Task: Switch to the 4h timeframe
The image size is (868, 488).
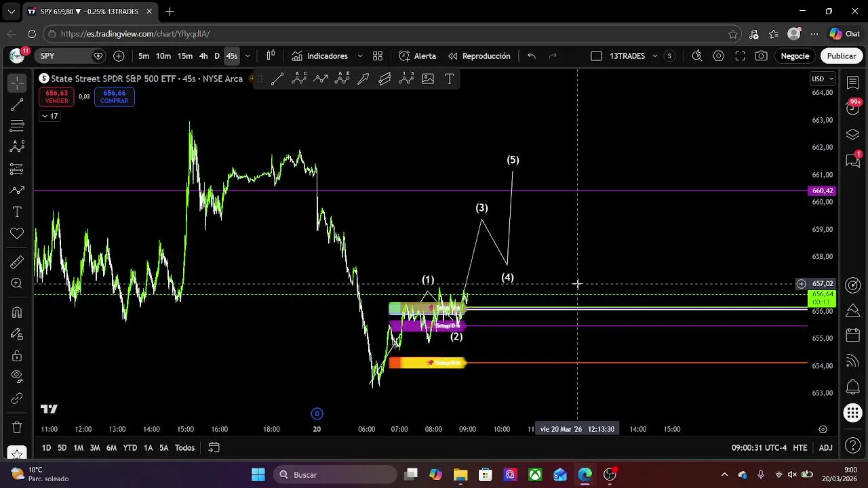Action: click(x=203, y=56)
